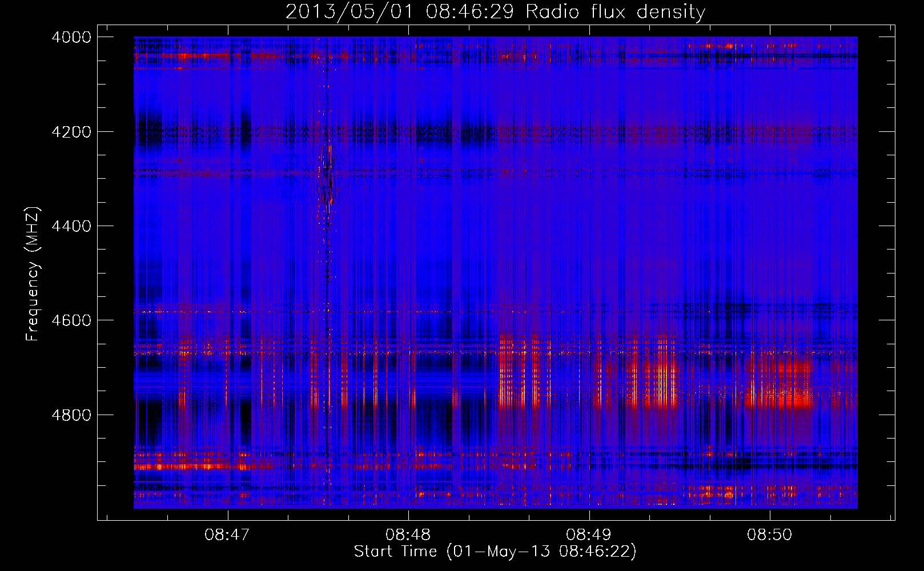This screenshot has width=924, height=571.
Task: Click the 4400 frequency tick label
Action: click(71, 226)
